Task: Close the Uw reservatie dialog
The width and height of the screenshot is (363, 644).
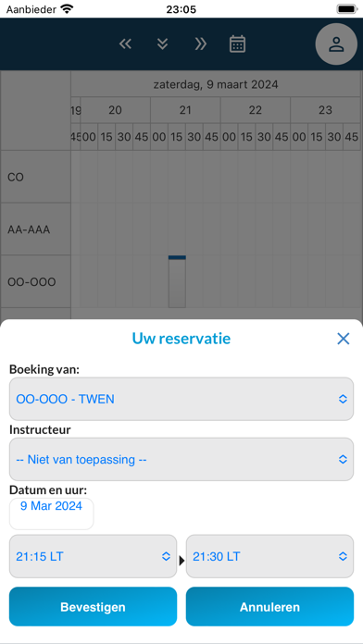Action: point(343,339)
